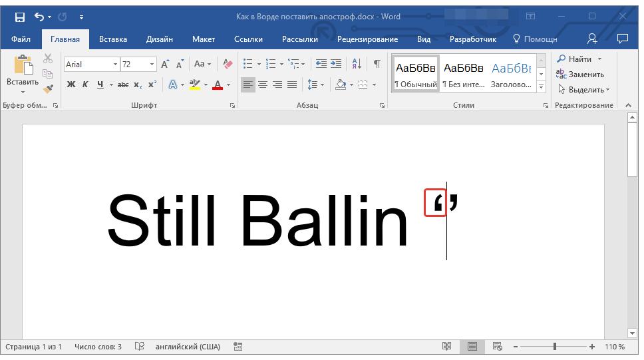This screenshot has height=360, width=644.
Task: Select the Без инте... style
Action: point(464,74)
